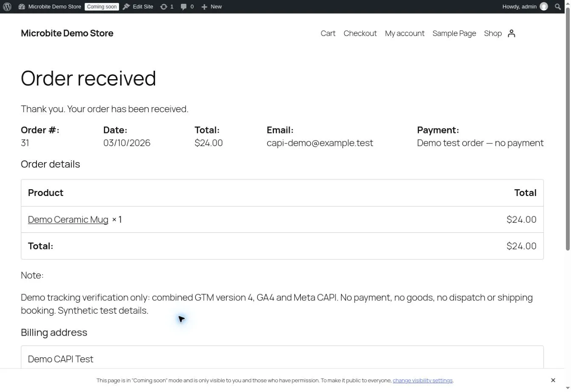571x392 pixels.
Task: Open the Sample Page link
Action: (454, 33)
